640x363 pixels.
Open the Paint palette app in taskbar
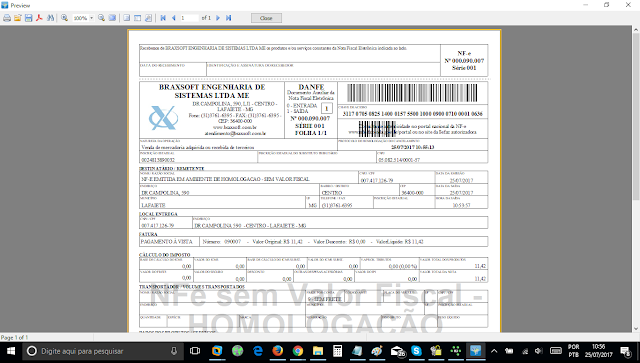tap(377, 351)
